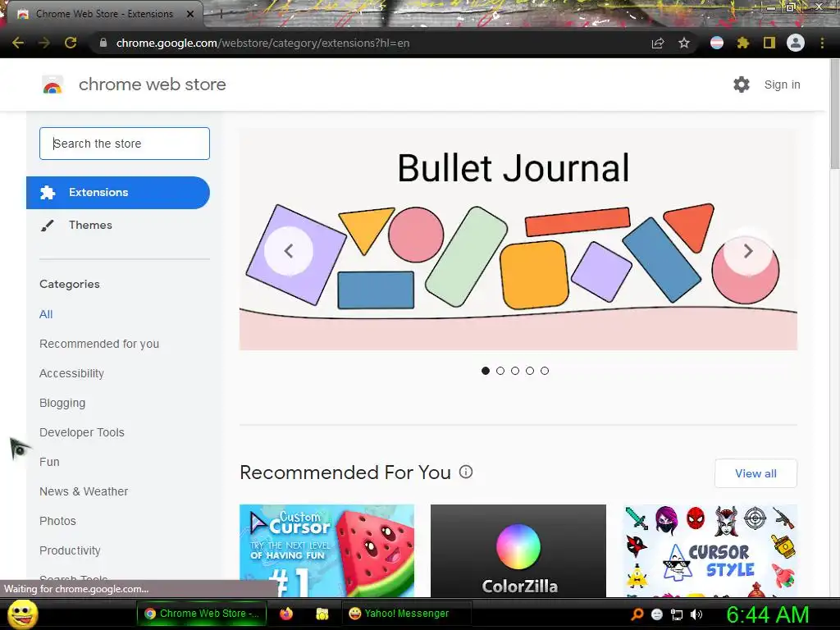Share this page via the share icon
Image resolution: width=840 pixels, height=630 pixels.
(x=658, y=43)
